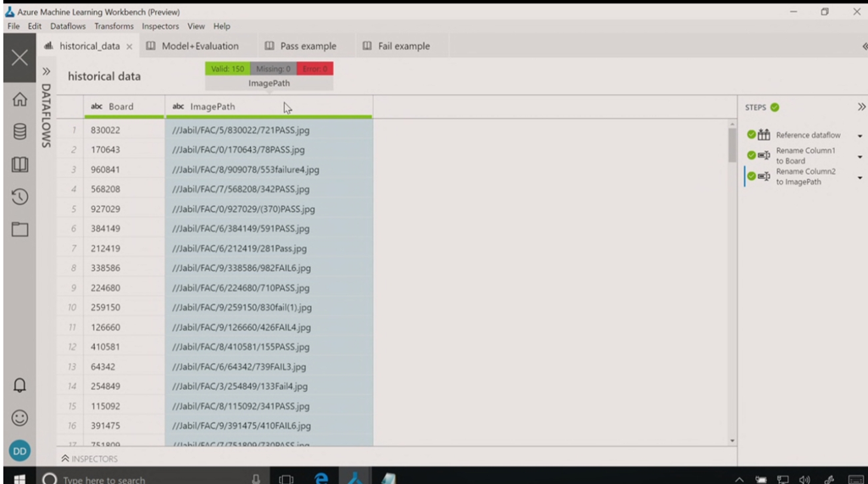Open the Data sources cylinder icon
868x484 pixels.
coord(20,131)
